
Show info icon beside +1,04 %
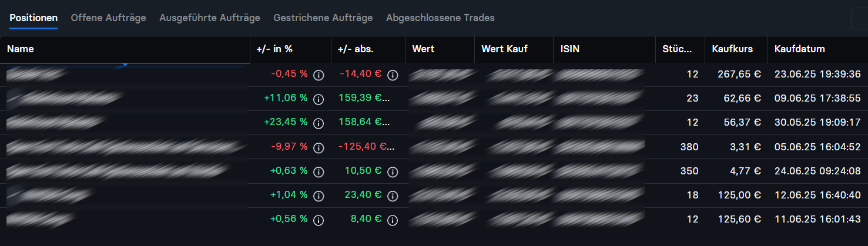319,196
